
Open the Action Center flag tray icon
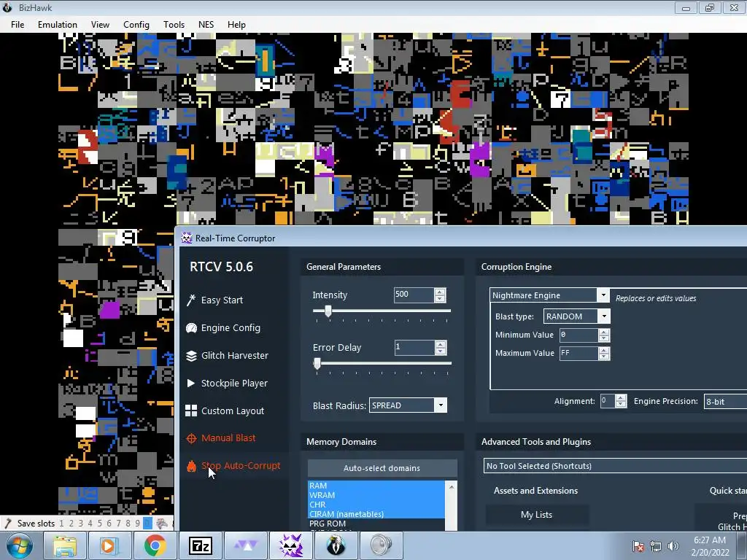[638, 546]
